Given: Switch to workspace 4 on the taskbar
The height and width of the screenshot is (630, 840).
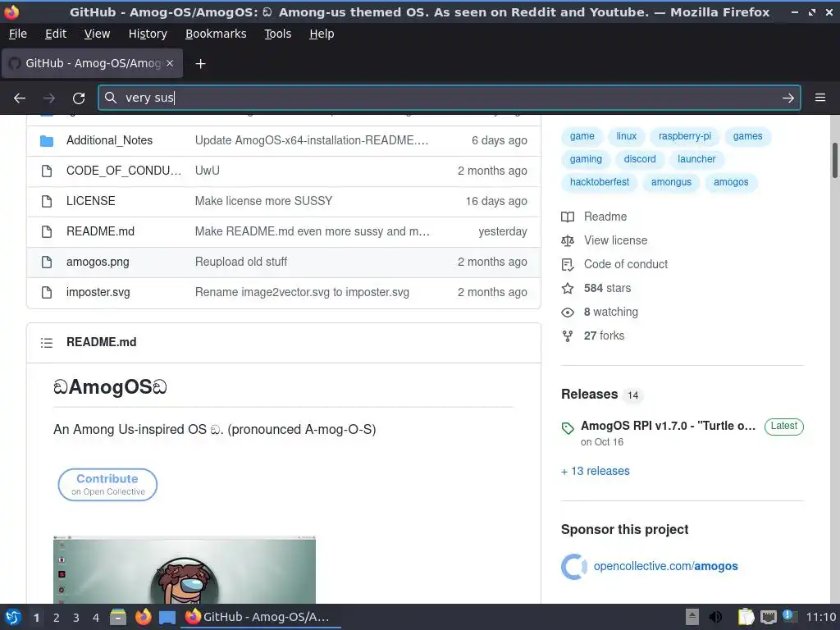Looking at the screenshot, I should coord(95,619).
